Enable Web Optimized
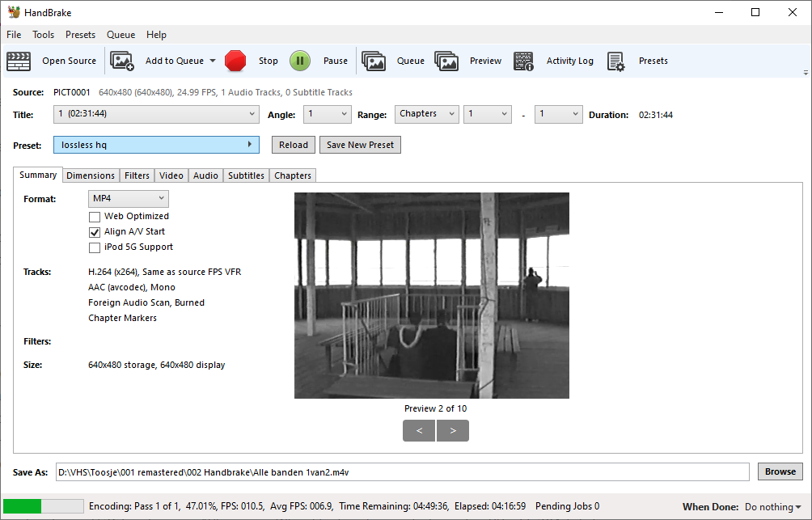This screenshot has width=812, height=520. coord(95,216)
